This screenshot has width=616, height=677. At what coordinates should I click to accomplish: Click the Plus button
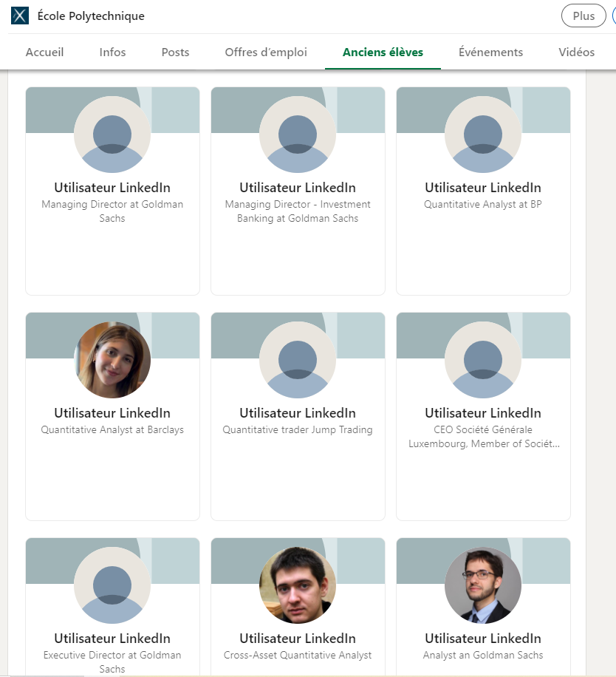[x=584, y=16]
